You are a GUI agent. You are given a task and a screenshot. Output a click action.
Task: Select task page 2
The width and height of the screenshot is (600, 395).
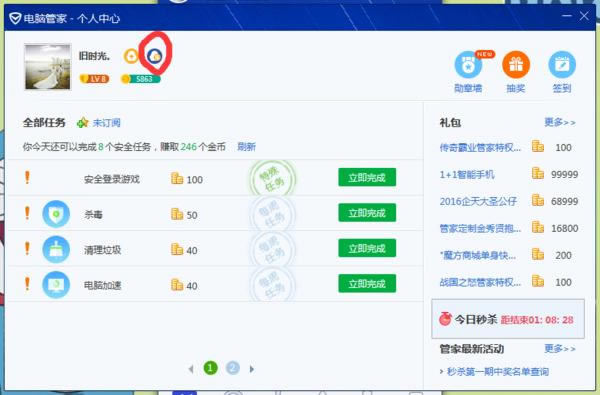coord(233,368)
